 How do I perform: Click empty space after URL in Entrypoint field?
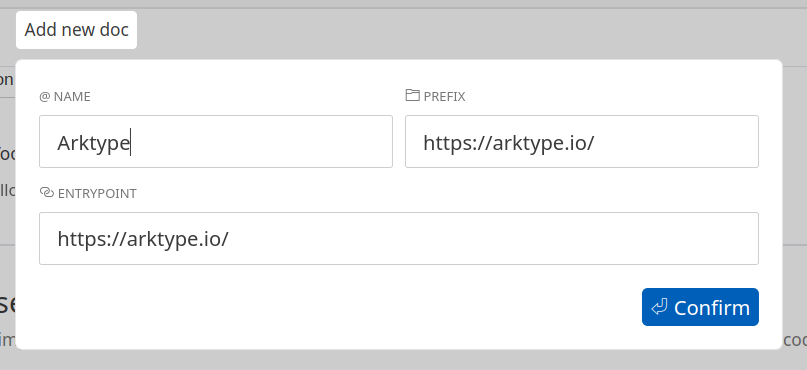pos(489,238)
